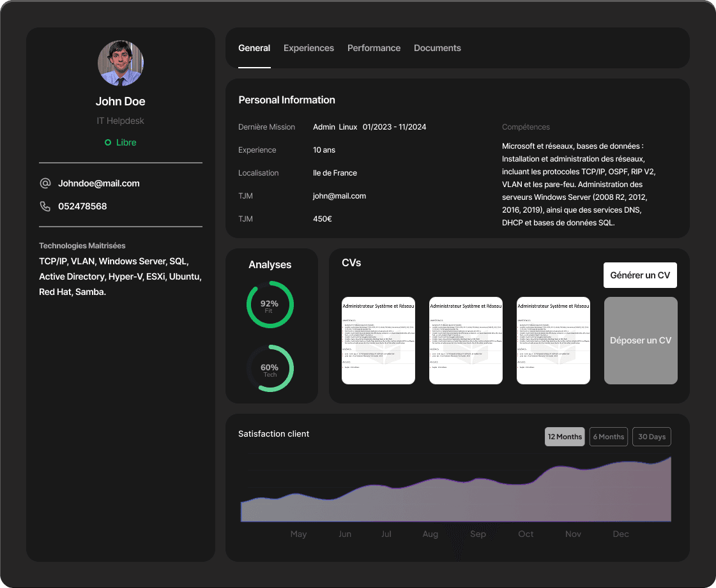Click the Admin Linux mission value
The height and width of the screenshot is (588, 716).
tap(335, 127)
